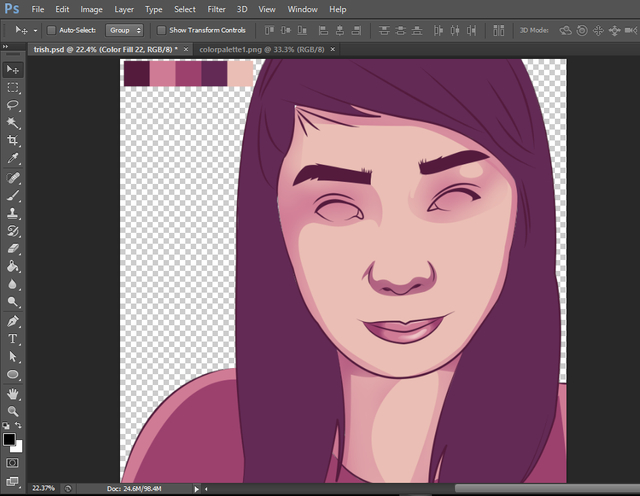Select the Horizontal Type tool

13,339
